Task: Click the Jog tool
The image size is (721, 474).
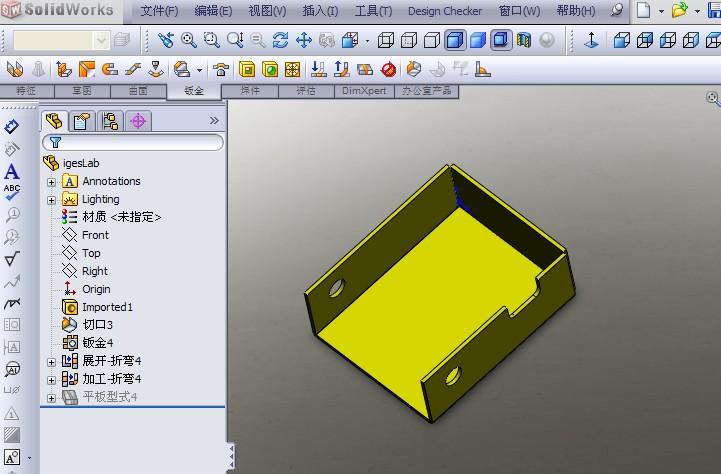Action: click(133, 69)
